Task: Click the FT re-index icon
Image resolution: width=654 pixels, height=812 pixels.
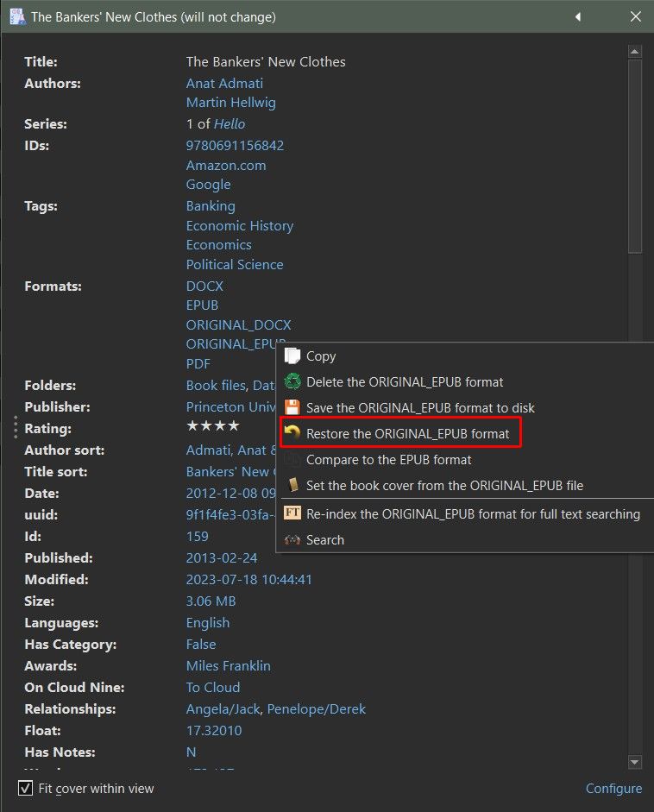Action: [x=292, y=513]
